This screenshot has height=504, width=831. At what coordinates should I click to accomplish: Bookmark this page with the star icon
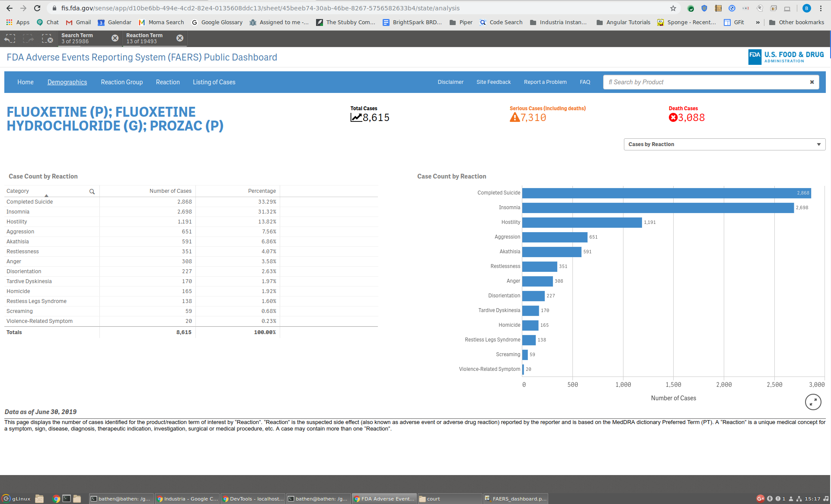[x=673, y=8]
